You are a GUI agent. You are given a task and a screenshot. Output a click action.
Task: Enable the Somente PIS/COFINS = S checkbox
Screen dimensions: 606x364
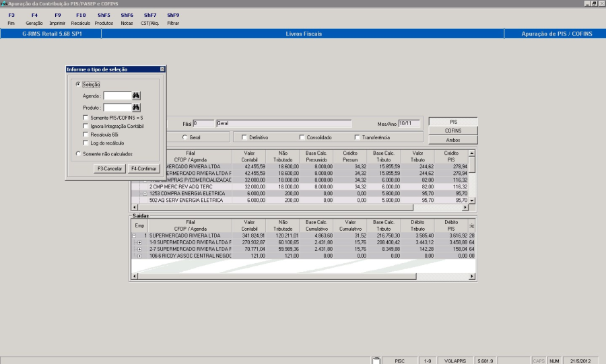point(85,118)
